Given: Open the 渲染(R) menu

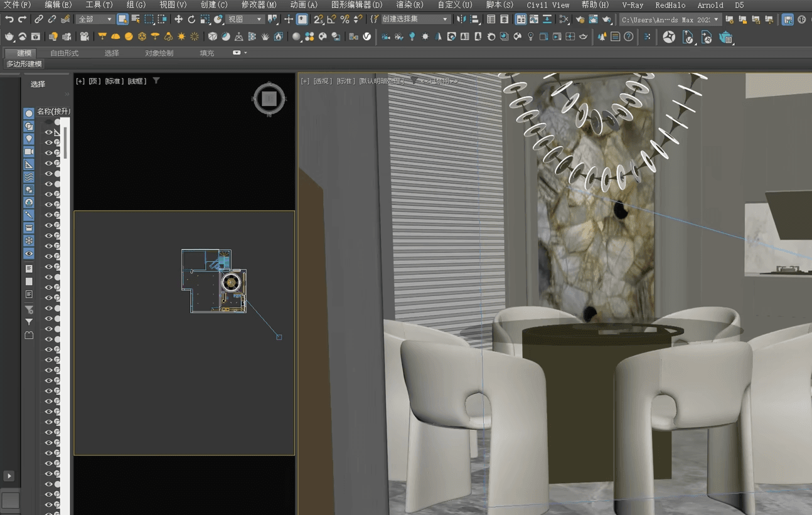Looking at the screenshot, I should coord(409,5).
